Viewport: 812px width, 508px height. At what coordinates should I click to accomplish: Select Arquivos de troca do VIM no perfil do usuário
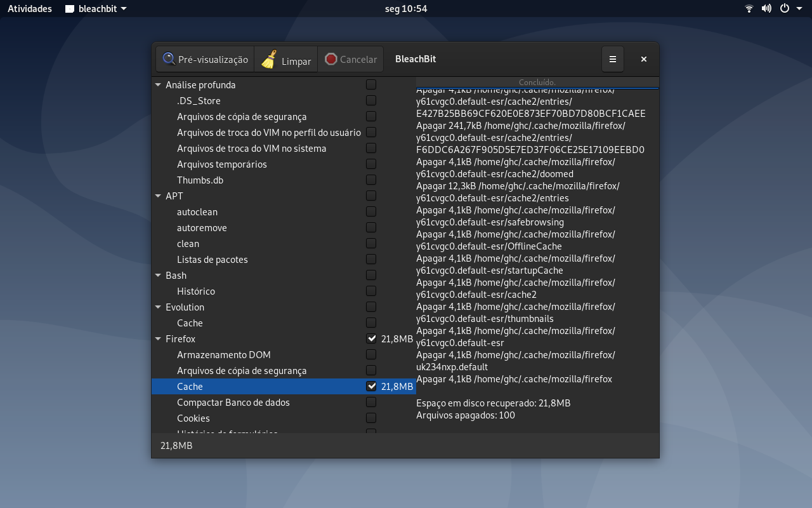(284, 132)
